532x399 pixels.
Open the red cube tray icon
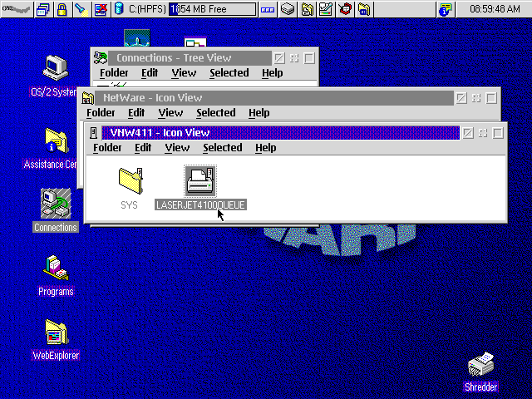click(345, 9)
